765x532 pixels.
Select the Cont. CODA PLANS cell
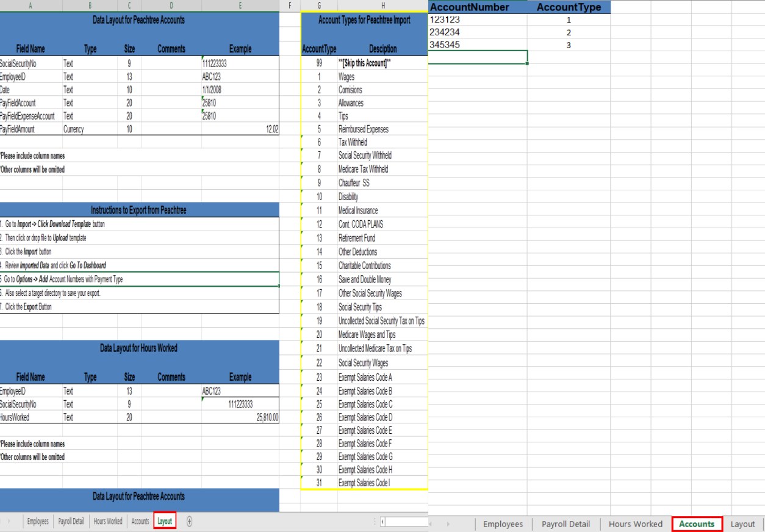click(382, 225)
